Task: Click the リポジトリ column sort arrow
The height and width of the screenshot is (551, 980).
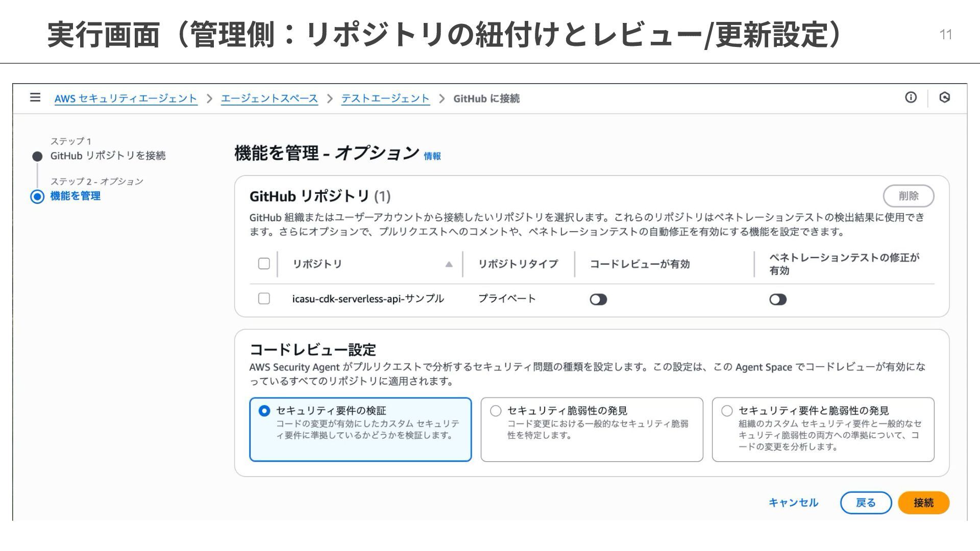Action: click(449, 264)
